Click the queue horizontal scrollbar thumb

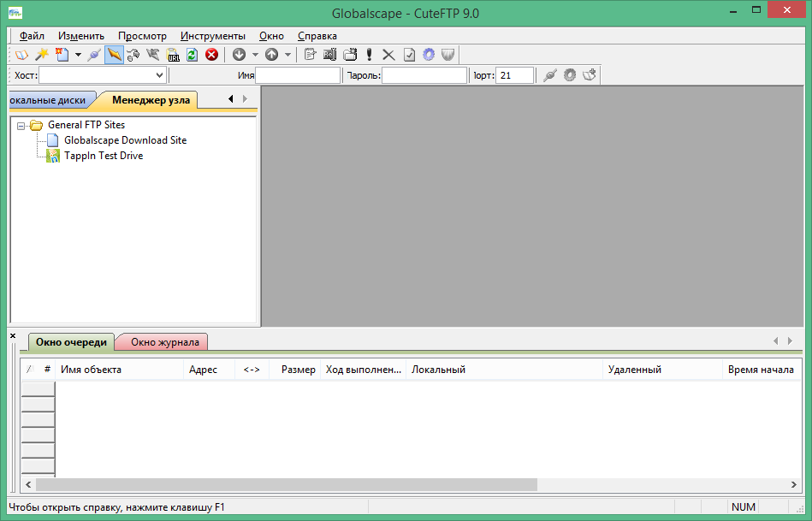[287, 485]
